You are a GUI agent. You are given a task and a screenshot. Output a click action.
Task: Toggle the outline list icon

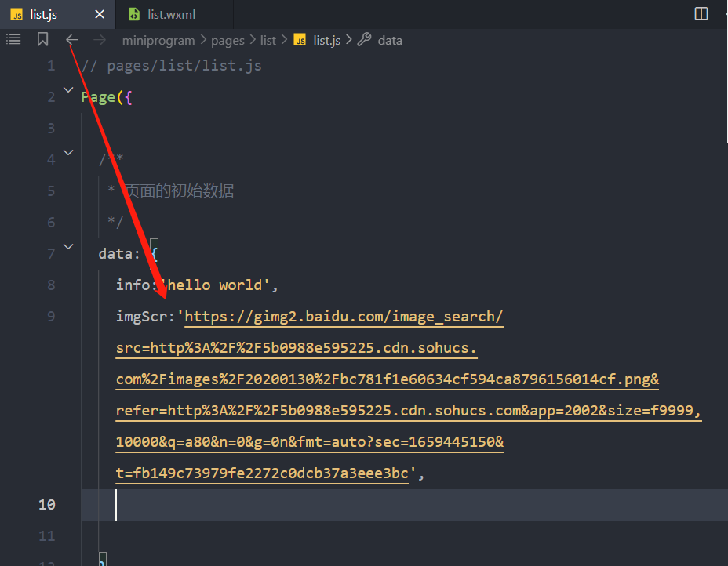(x=13, y=39)
